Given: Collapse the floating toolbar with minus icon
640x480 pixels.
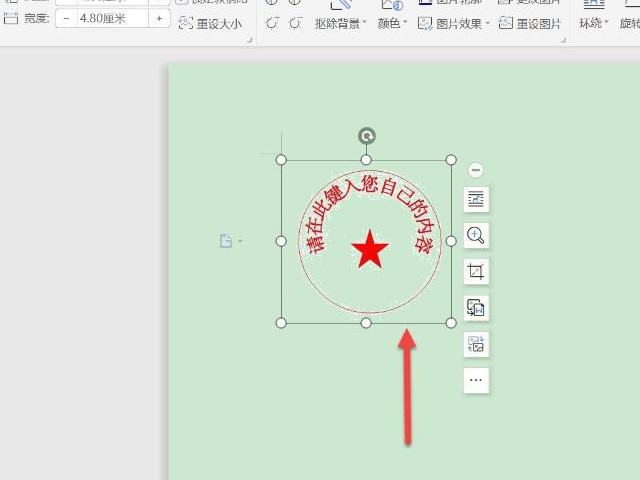Looking at the screenshot, I should click(476, 170).
